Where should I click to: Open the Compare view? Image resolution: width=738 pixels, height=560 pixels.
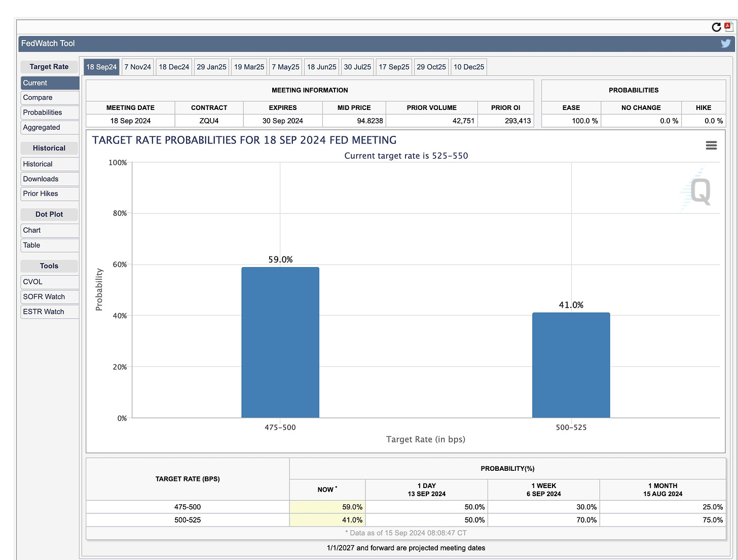click(50, 98)
